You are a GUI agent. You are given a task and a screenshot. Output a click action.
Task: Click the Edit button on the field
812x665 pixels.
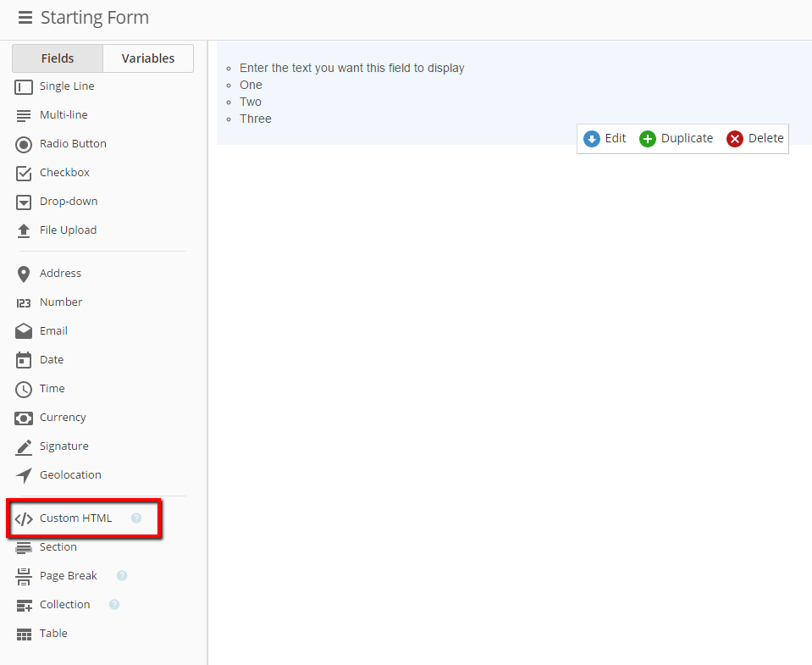click(x=605, y=139)
